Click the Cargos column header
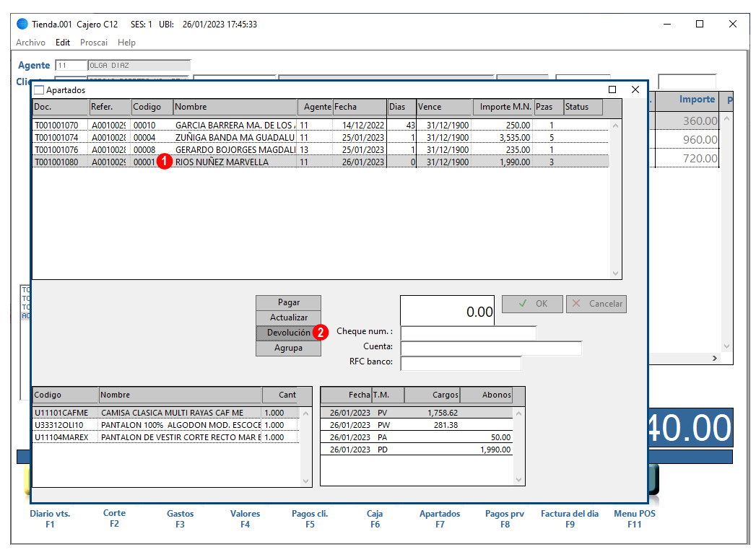This screenshot has height=552, width=756. click(x=432, y=395)
